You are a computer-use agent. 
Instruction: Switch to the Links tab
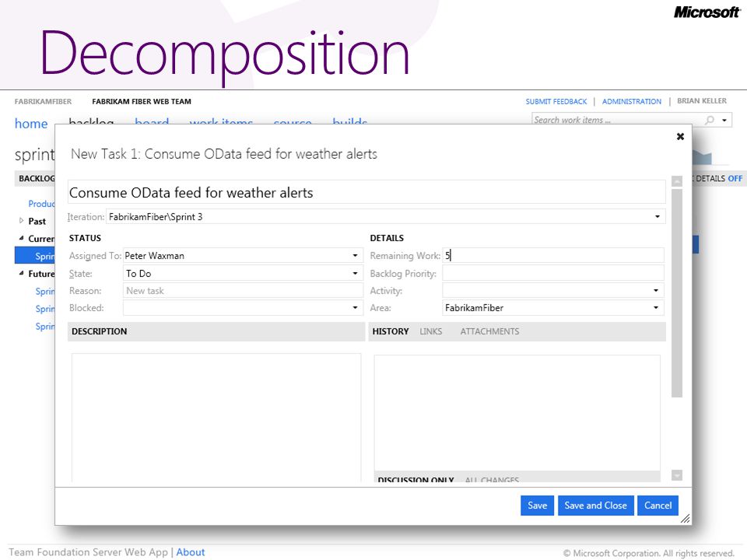point(430,331)
